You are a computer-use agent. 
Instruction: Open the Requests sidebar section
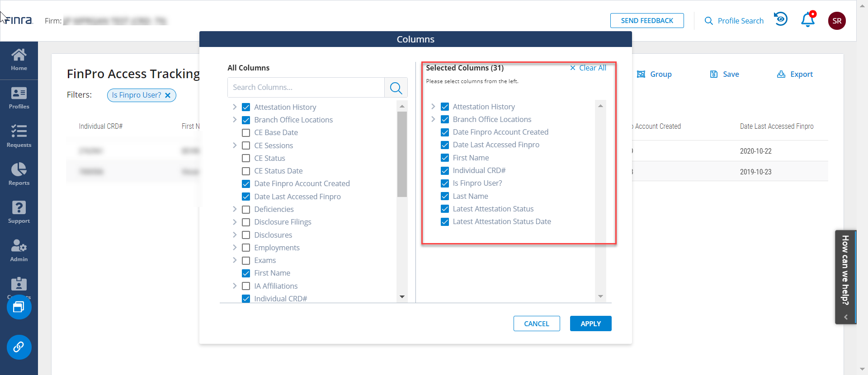pyautogui.click(x=19, y=136)
